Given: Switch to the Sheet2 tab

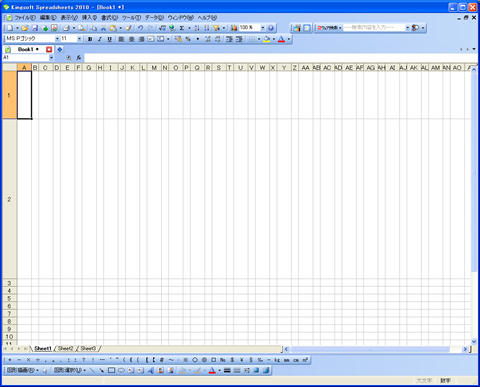Looking at the screenshot, I should [65, 349].
